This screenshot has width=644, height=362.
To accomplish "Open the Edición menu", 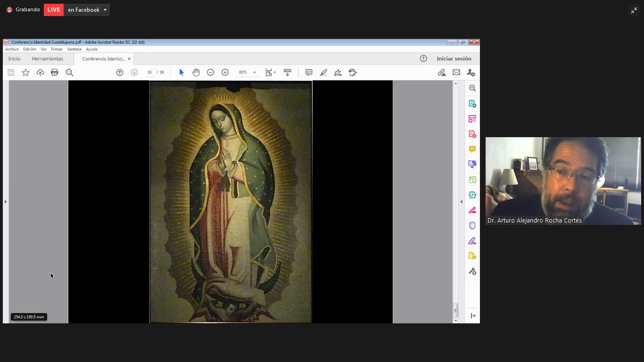I will (30, 49).
